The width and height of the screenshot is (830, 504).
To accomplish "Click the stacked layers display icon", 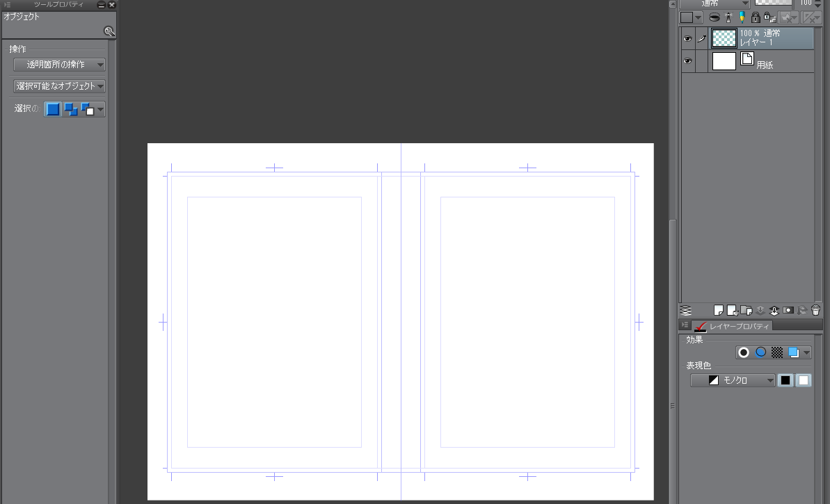I will pos(686,311).
